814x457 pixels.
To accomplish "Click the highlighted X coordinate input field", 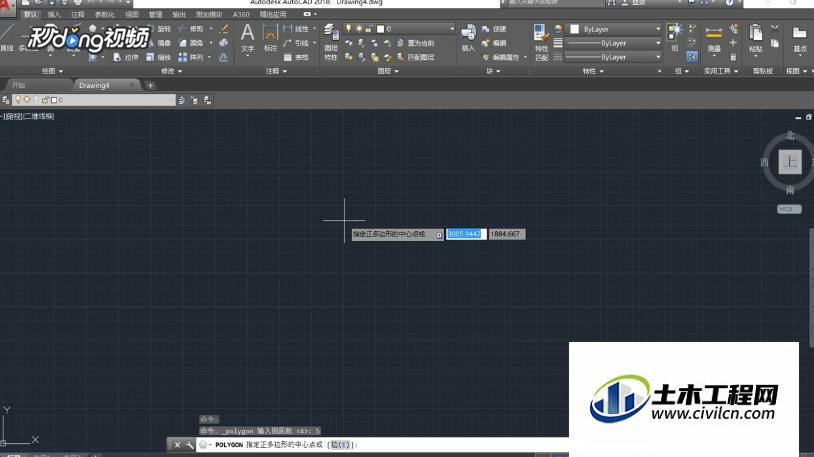I will click(466, 234).
